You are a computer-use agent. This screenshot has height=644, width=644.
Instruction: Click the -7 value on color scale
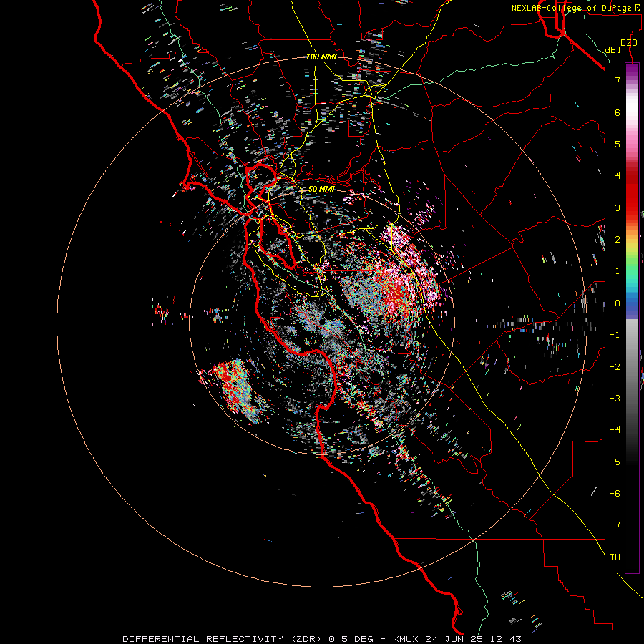click(615, 525)
